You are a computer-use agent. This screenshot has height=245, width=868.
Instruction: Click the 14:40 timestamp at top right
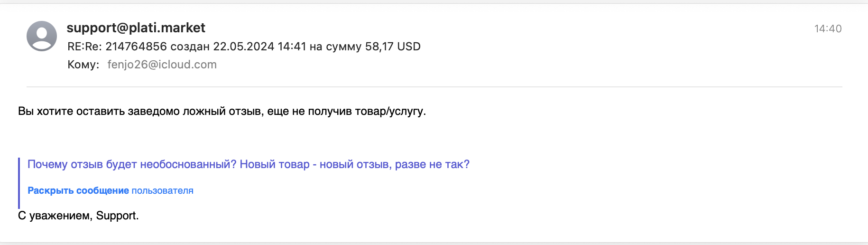(x=828, y=29)
